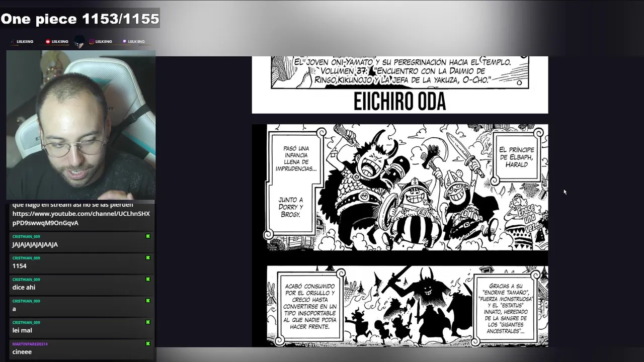The height and width of the screenshot is (362, 644).
Task: Click the webcam feed of the streamer
Action: 81,125
